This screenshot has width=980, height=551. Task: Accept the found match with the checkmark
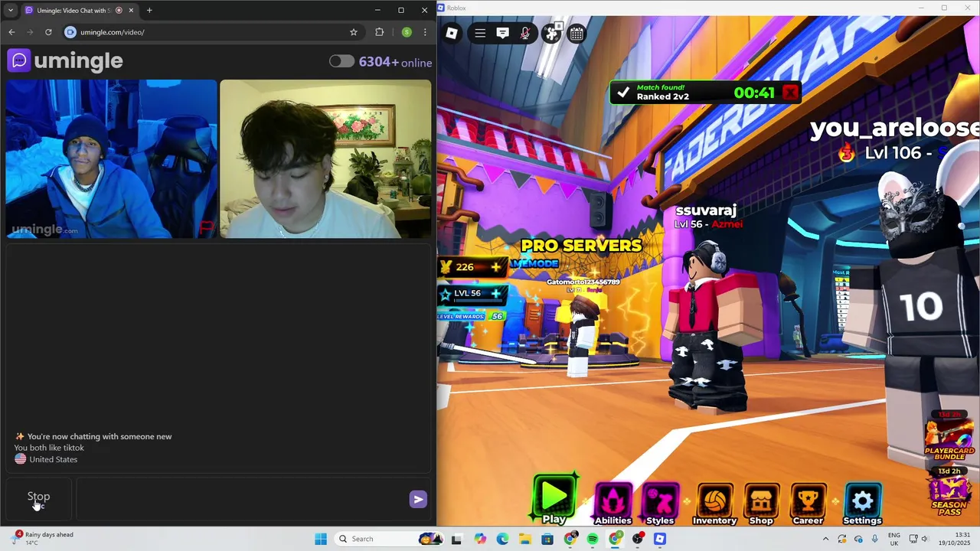623,93
